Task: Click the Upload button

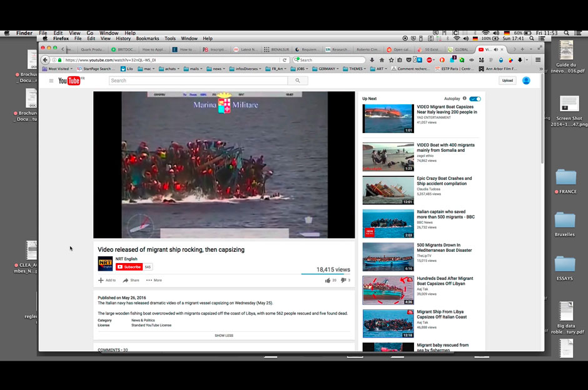Action: click(x=507, y=81)
